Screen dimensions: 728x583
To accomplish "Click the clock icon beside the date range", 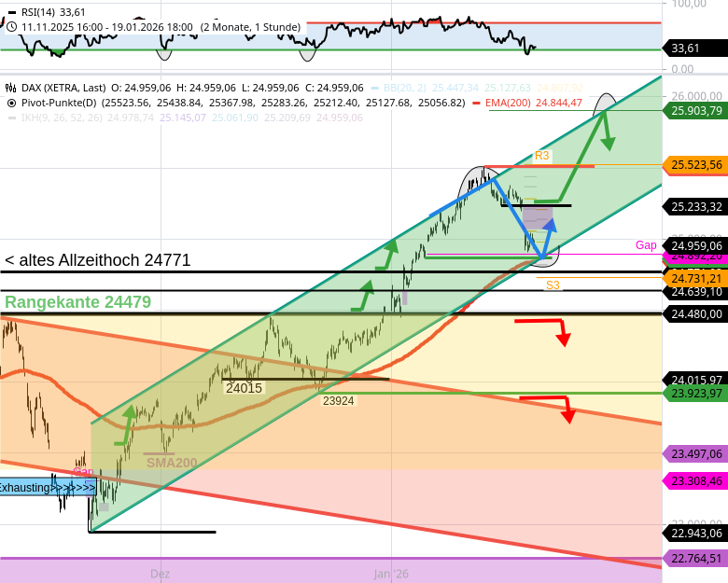I will pyautogui.click(x=12, y=27).
